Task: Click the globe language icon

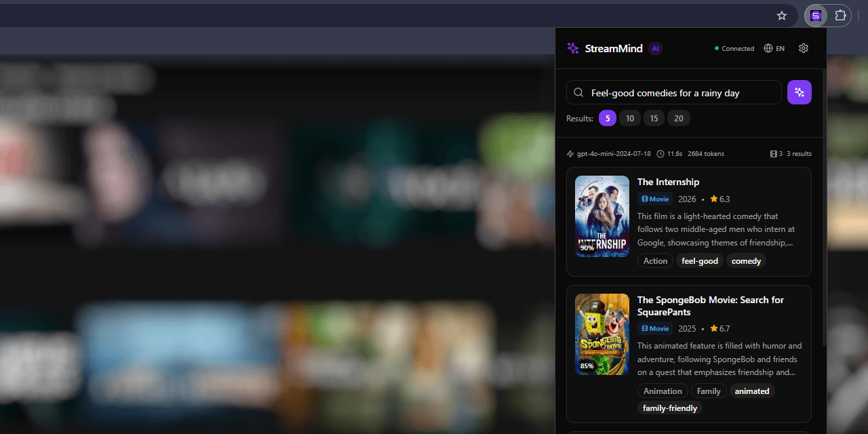Action: click(768, 48)
